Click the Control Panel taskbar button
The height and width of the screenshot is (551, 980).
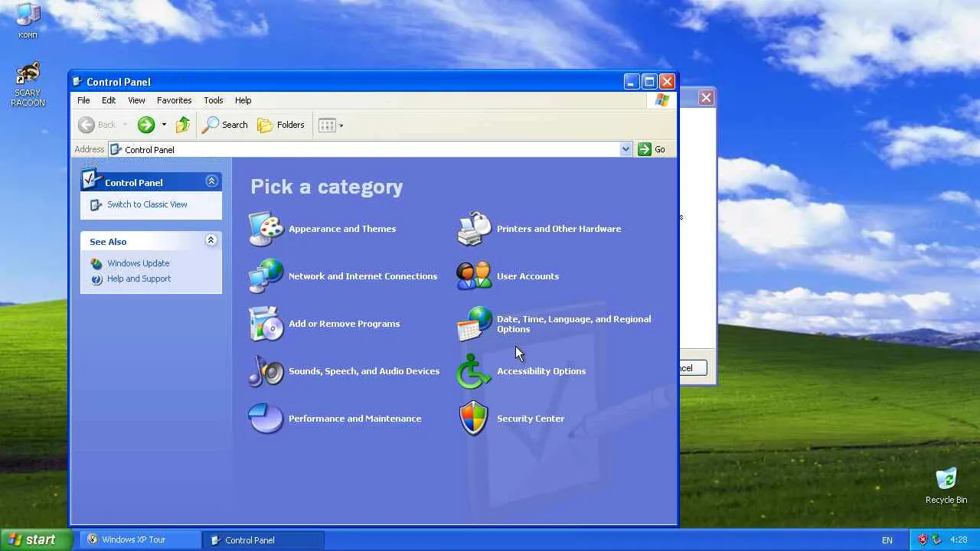[x=263, y=540]
